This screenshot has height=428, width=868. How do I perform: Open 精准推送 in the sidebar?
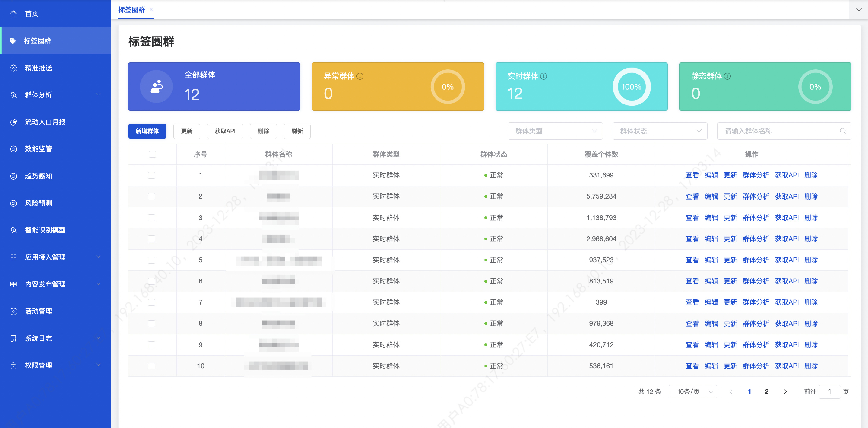[x=55, y=68]
